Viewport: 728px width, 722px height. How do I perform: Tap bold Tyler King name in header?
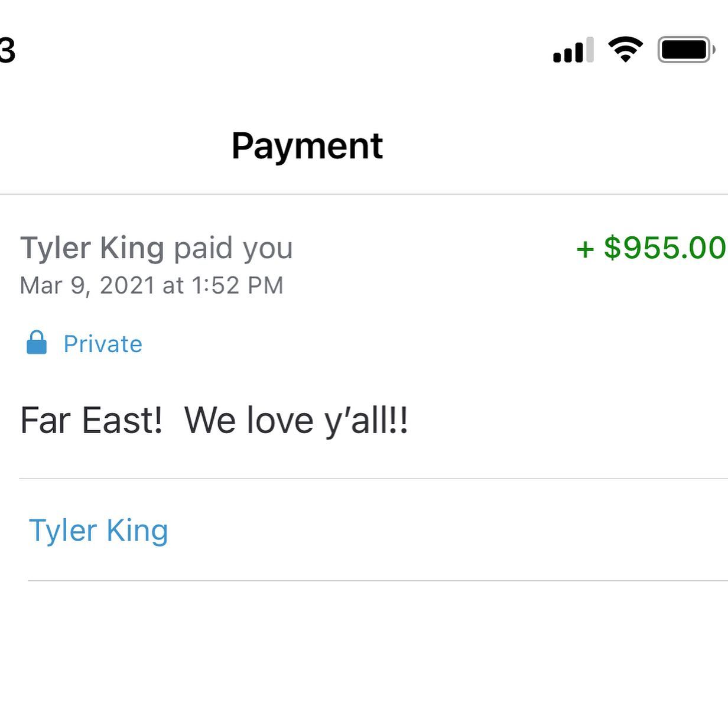92,248
